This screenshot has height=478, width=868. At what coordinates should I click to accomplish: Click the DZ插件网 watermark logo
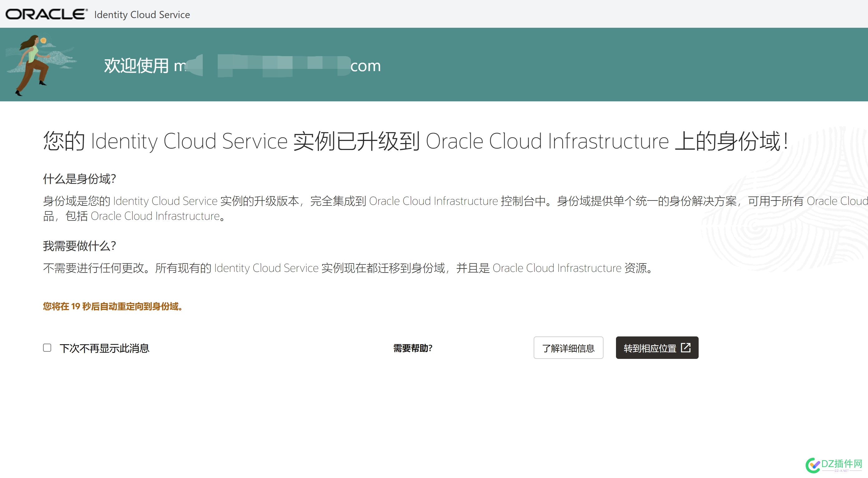tap(834, 465)
